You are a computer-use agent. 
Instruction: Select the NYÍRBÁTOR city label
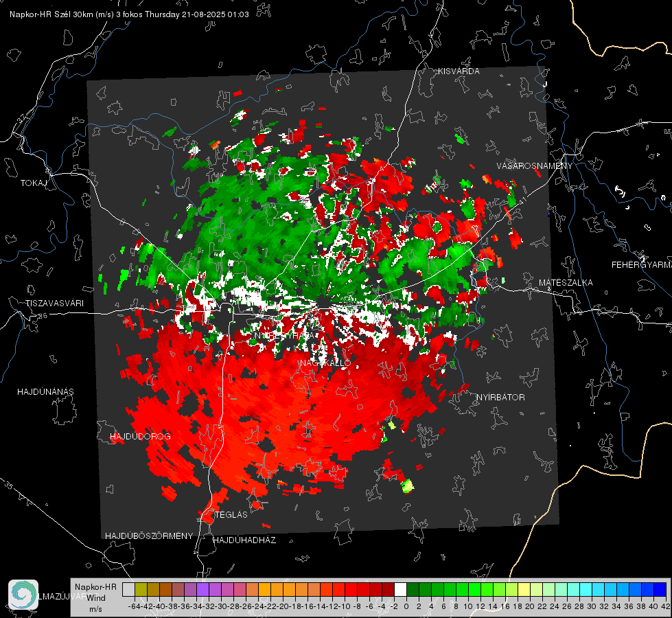(x=500, y=398)
